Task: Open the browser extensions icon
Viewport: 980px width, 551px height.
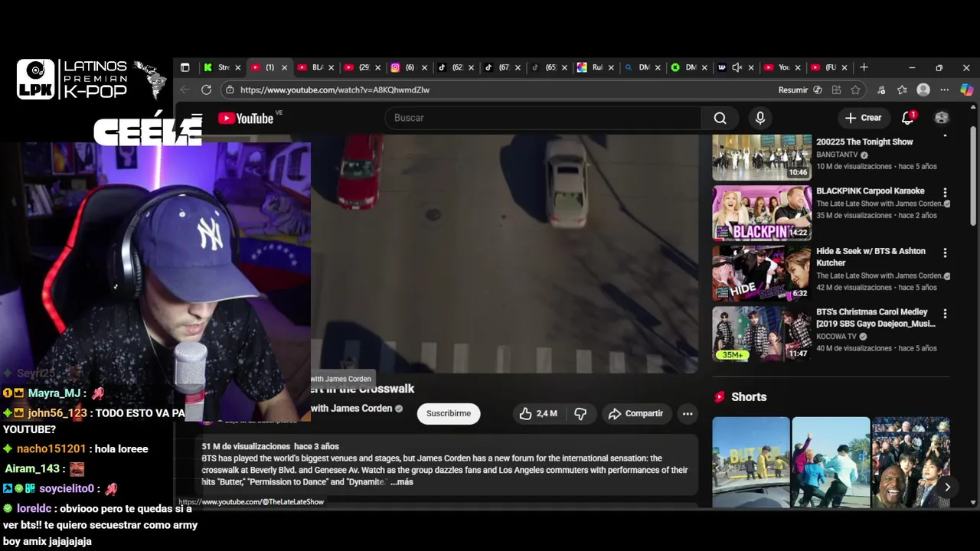Action: 881,90
